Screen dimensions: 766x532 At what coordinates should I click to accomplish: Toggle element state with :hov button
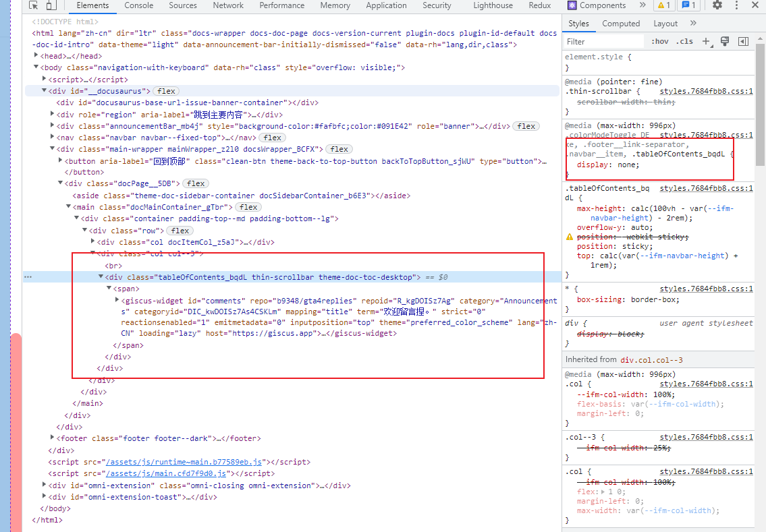661,41
